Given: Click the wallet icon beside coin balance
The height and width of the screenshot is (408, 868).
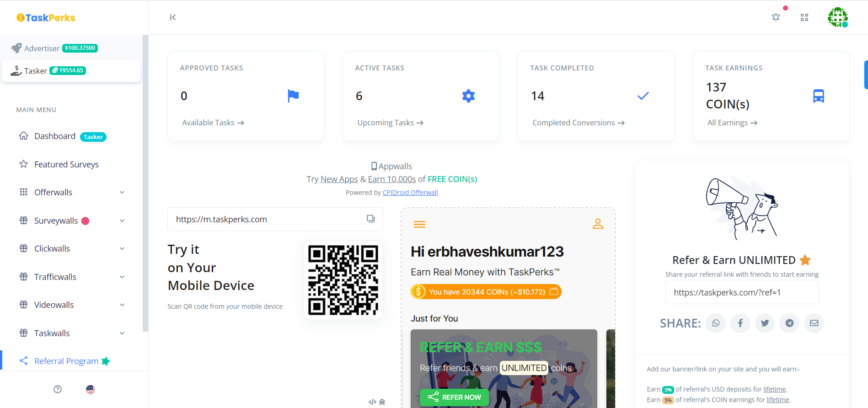Looking at the screenshot, I should point(554,291).
